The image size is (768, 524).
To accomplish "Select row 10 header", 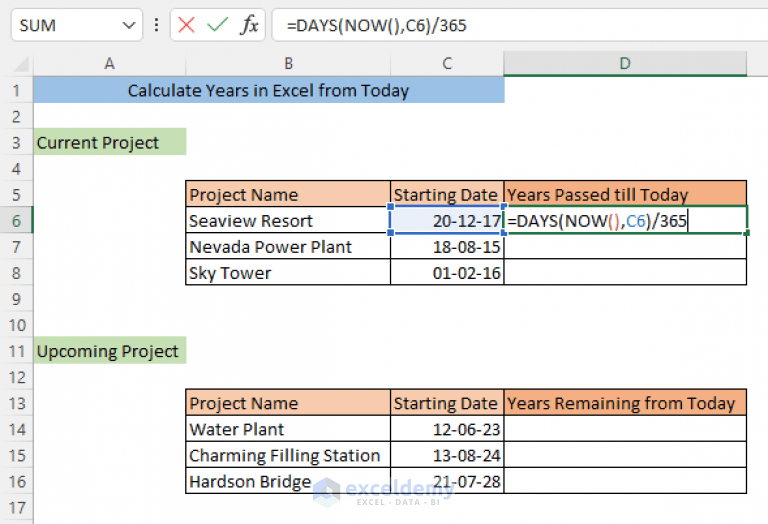I will click(x=17, y=325).
